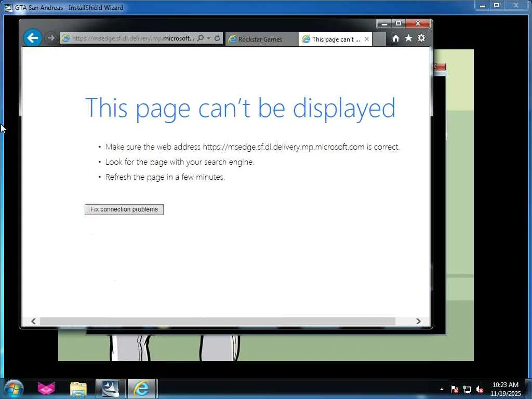This screenshot has width=532, height=399.
Task: Click the Internet Explorer icon in the address bar
Action: [x=66, y=38]
